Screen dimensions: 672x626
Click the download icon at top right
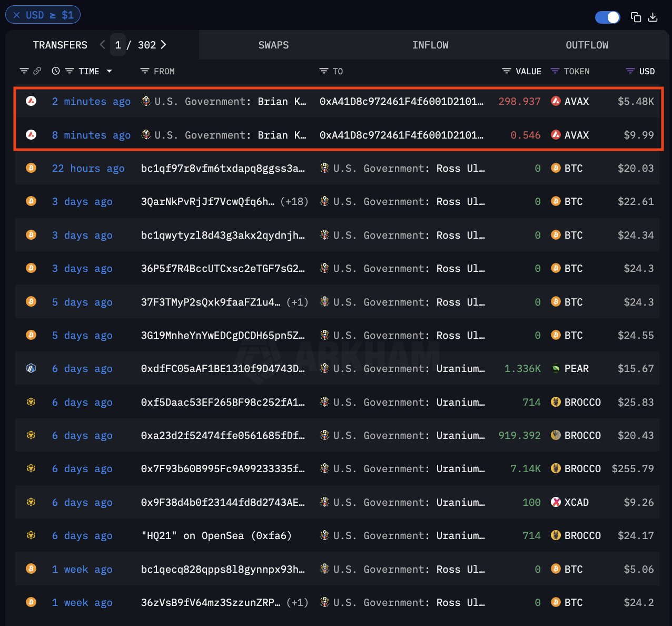(653, 17)
